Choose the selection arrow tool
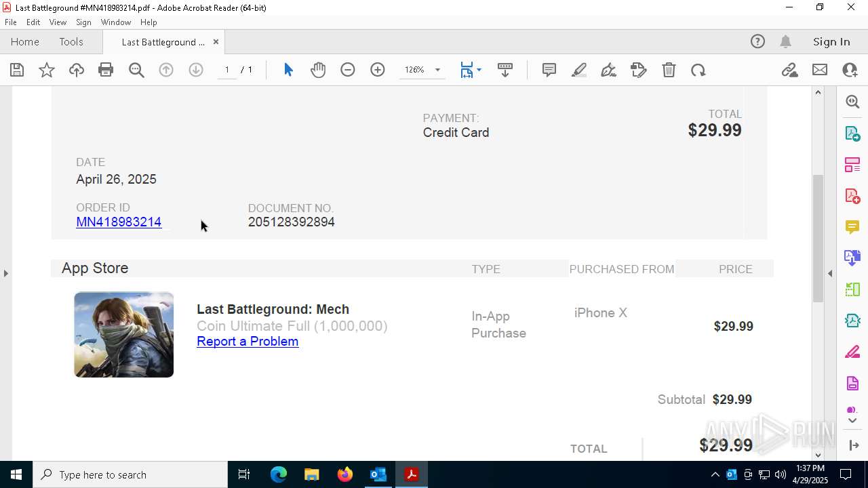This screenshot has height=488, width=868. click(x=288, y=70)
